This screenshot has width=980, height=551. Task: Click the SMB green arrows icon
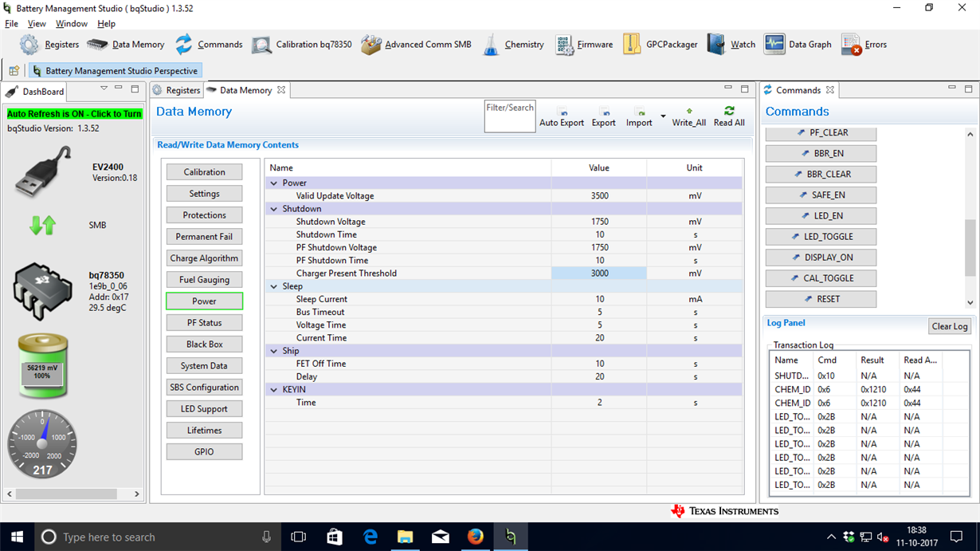click(x=42, y=226)
